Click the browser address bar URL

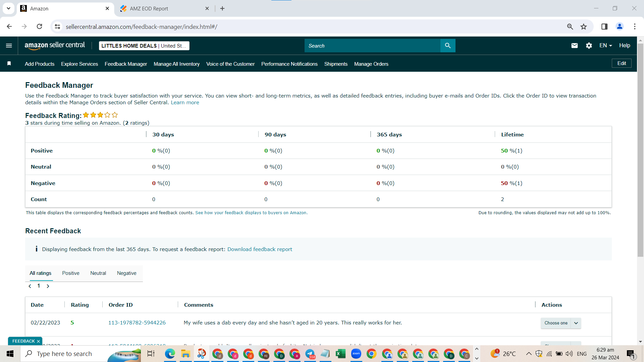pyautogui.click(x=142, y=27)
